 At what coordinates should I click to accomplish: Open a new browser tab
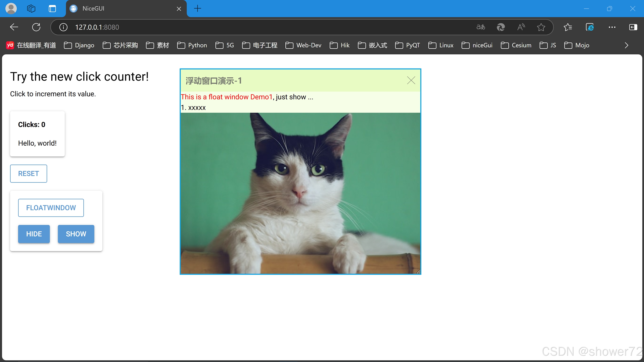[197, 9]
